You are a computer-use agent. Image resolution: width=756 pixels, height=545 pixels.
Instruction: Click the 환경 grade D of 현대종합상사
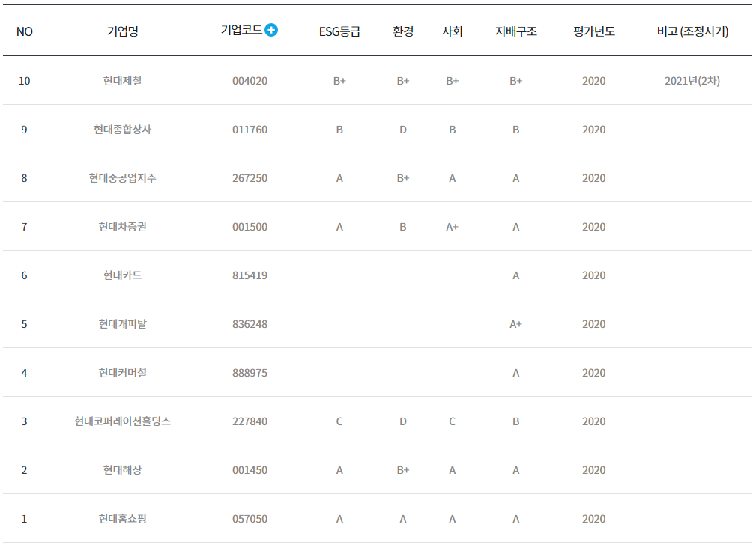click(x=403, y=130)
